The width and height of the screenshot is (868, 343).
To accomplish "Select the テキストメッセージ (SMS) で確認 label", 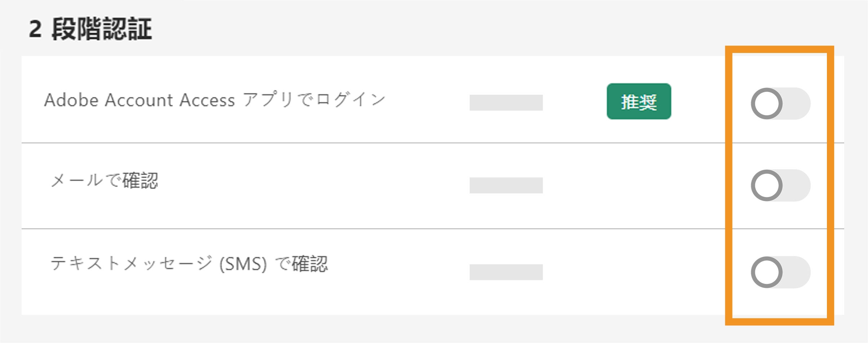I will coord(189,264).
